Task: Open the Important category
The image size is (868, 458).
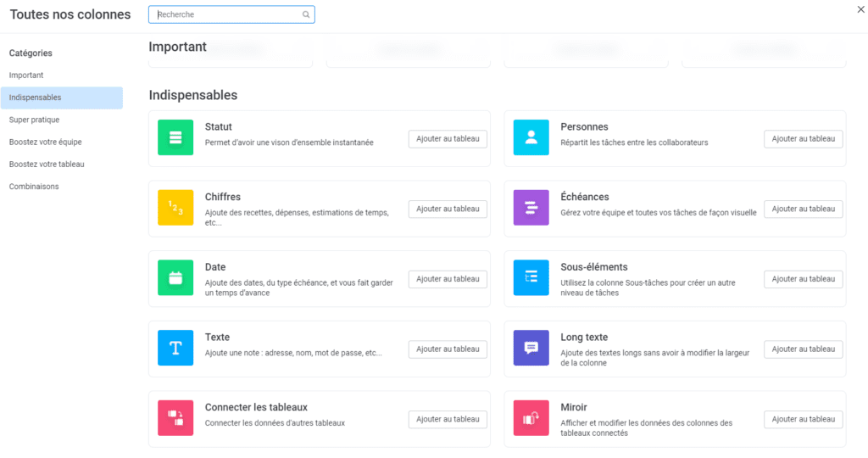Action: click(26, 75)
